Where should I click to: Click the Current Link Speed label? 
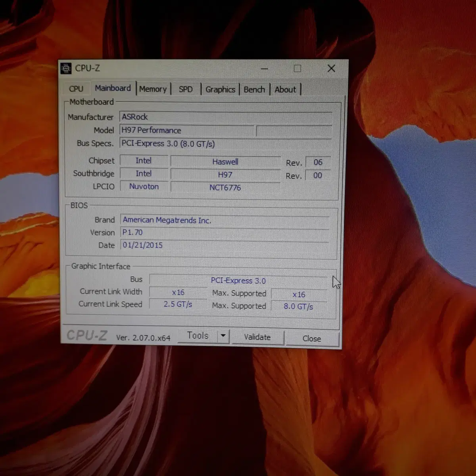pyautogui.click(x=110, y=304)
